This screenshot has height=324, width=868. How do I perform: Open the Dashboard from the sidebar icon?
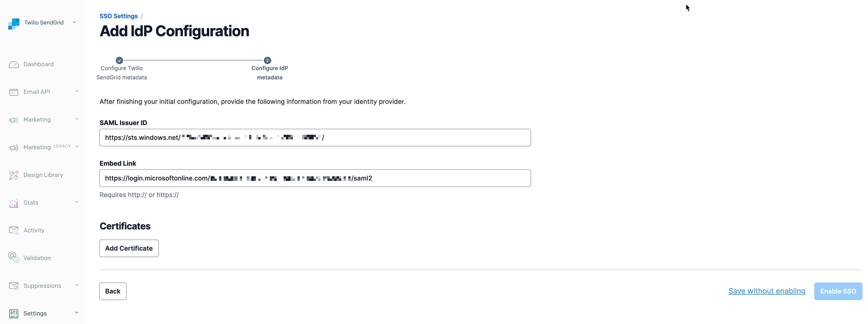coord(13,64)
